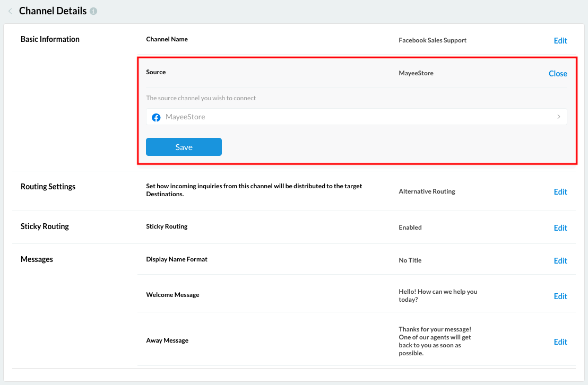Click the Basic Information section heading

(x=50, y=39)
